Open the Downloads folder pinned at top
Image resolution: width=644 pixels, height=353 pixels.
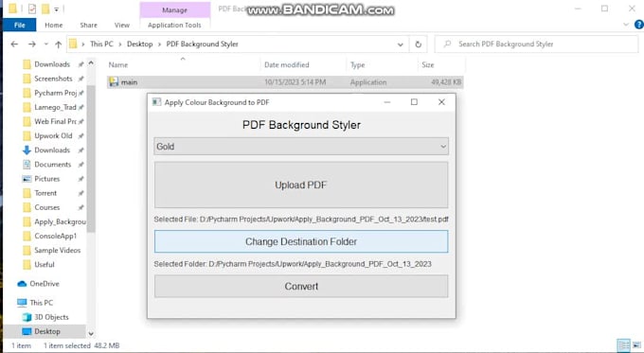click(52, 64)
